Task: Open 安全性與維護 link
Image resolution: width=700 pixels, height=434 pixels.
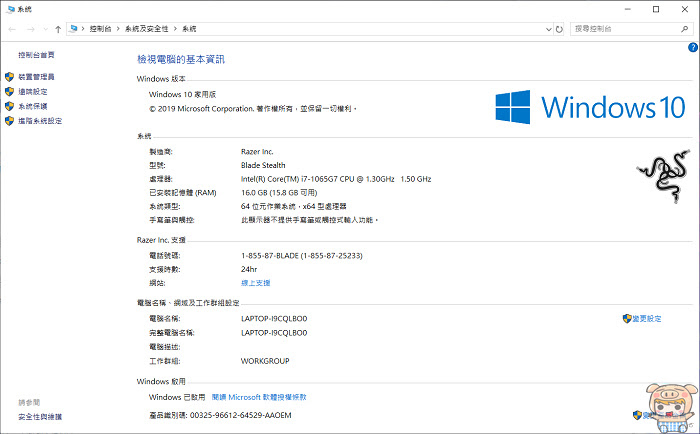Action: click(x=40, y=417)
